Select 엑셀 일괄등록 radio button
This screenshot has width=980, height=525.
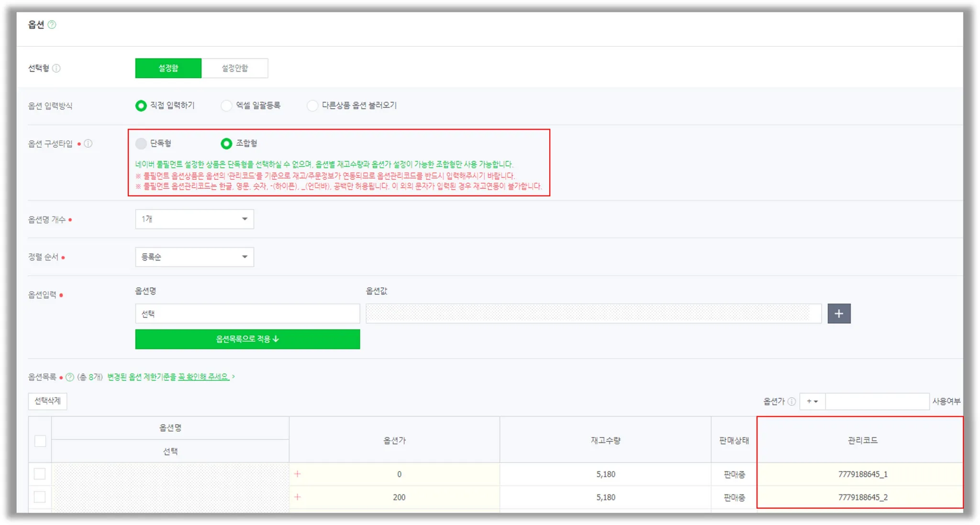point(226,106)
